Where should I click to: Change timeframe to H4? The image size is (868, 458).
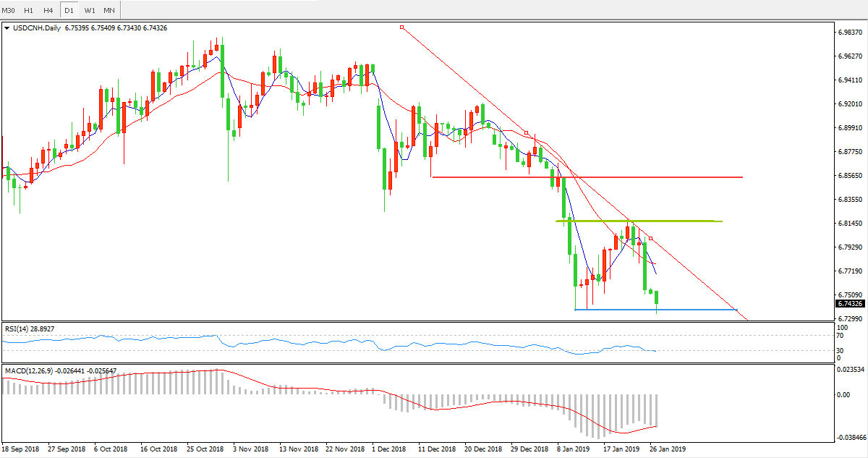[48, 10]
